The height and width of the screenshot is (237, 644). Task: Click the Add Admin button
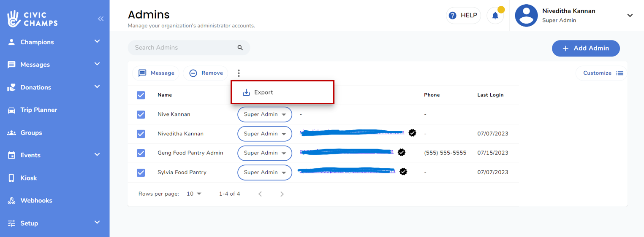[586, 48]
